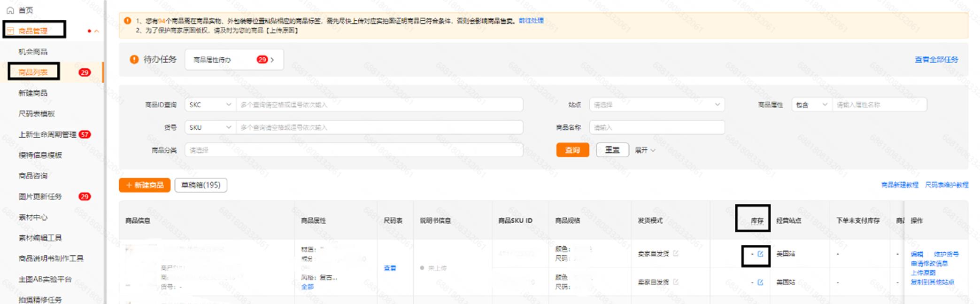This screenshot has width=980, height=304.
Task: Click the 商品管理 menu icon in sidebar
Action: tap(10, 31)
